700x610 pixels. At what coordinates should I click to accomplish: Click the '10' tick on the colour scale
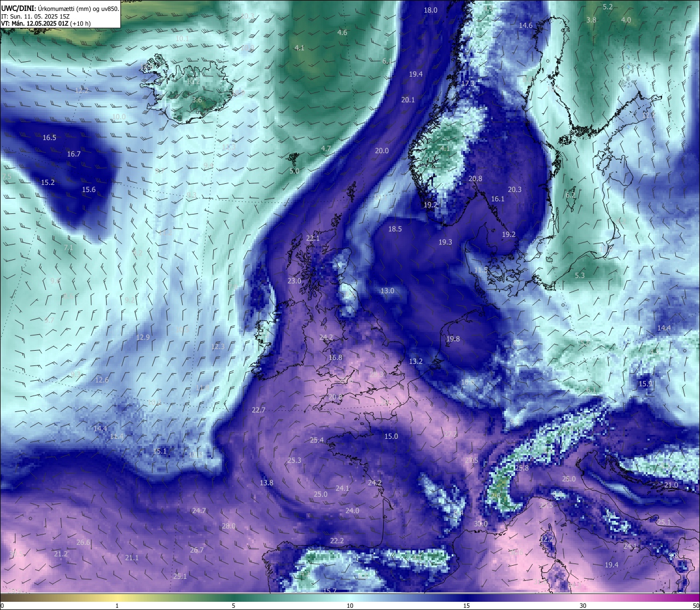pyautogui.click(x=349, y=605)
